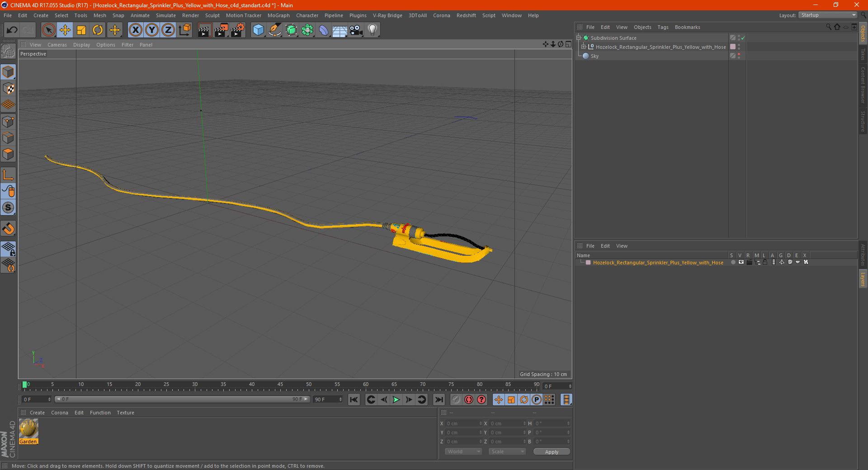This screenshot has width=868, height=470.
Task: Toggle layer Lock icon for Hozelock
Action: tap(765, 262)
